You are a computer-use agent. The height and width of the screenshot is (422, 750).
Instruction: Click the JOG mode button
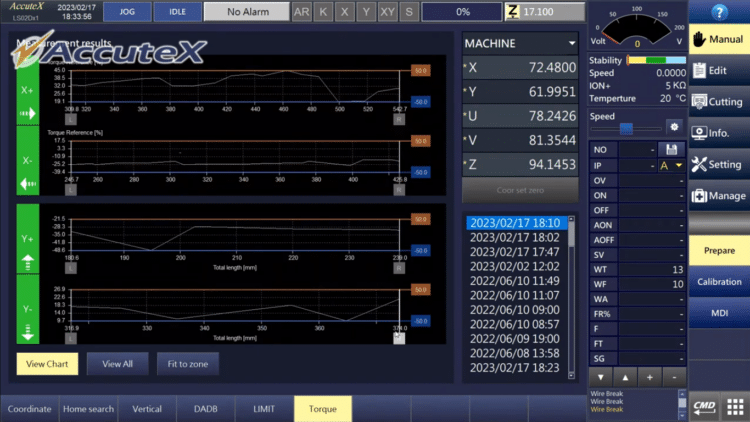click(127, 12)
